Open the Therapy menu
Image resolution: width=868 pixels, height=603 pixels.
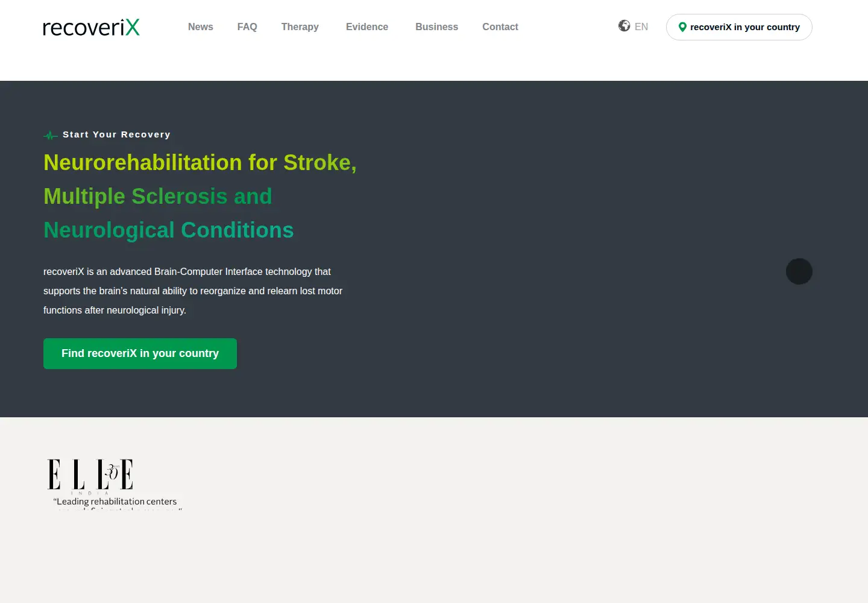300,27
